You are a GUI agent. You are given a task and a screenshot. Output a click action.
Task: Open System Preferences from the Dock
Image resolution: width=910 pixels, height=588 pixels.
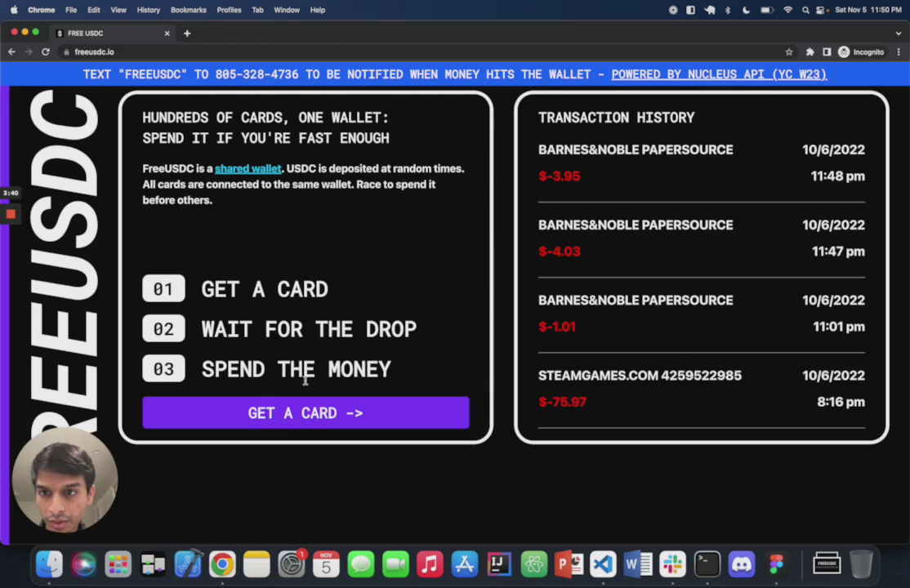(292, 563)
